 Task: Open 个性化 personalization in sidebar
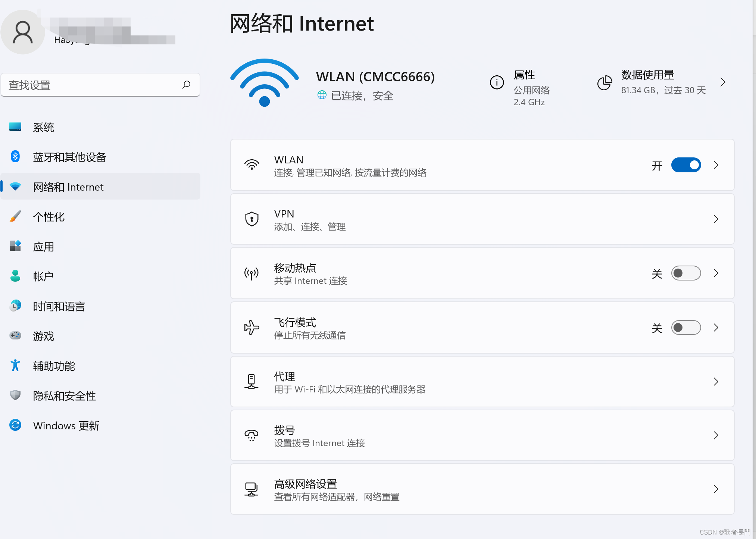click(49, 217)
